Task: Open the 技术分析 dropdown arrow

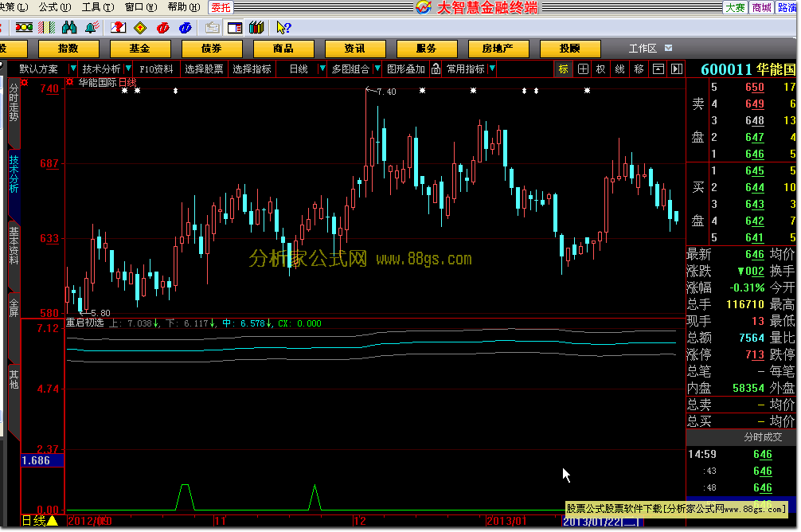Action: click(x=128, y=68)
